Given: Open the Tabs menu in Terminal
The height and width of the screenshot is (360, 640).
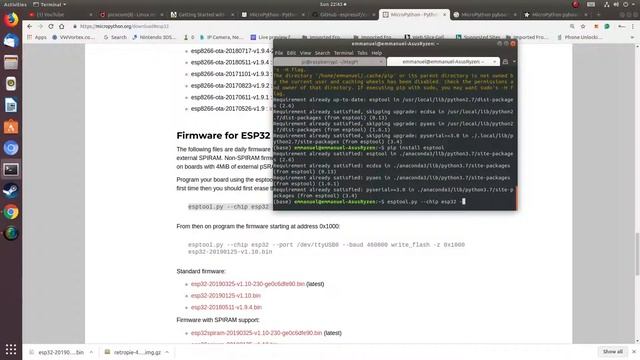Looking at the screenshot, I should 362,53.
